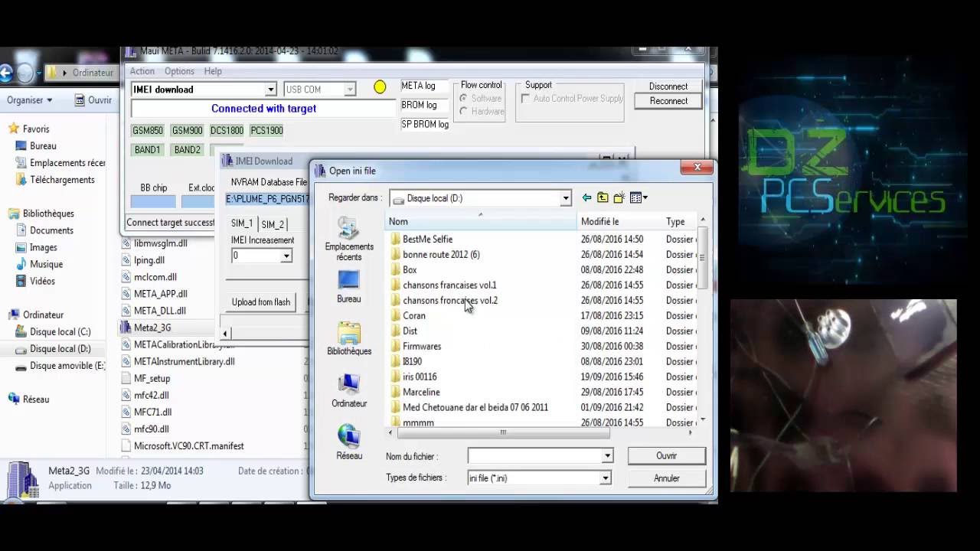
Task: Click Explorer back navigation arrow
Action: (6, 73)
